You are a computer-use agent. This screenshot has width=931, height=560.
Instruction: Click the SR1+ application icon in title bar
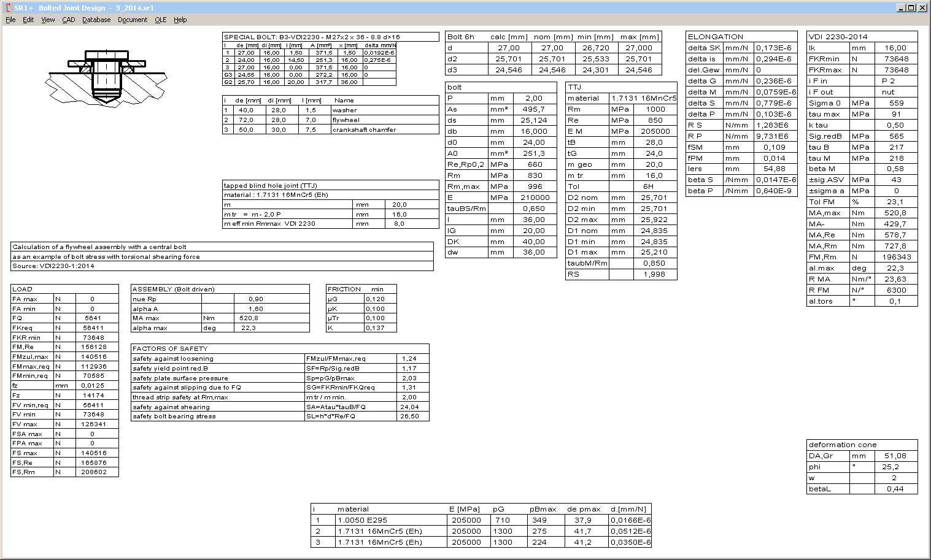[x=7, y=8]
